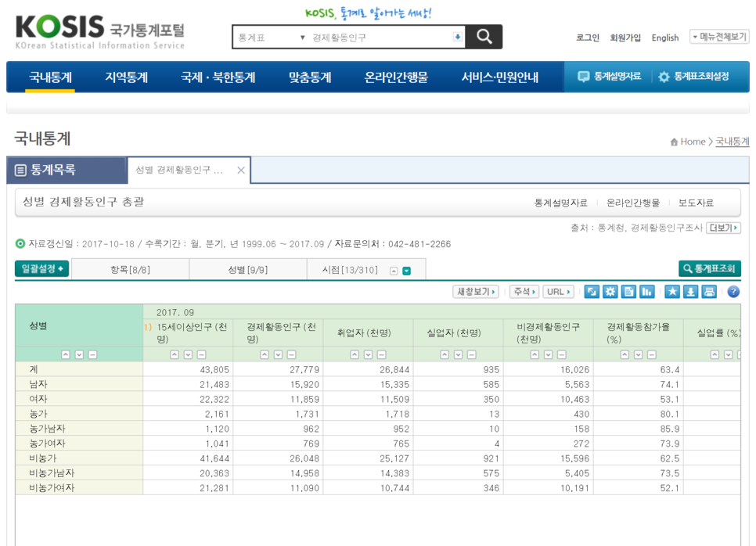Select 지역통계 main menu

(126, 77)
